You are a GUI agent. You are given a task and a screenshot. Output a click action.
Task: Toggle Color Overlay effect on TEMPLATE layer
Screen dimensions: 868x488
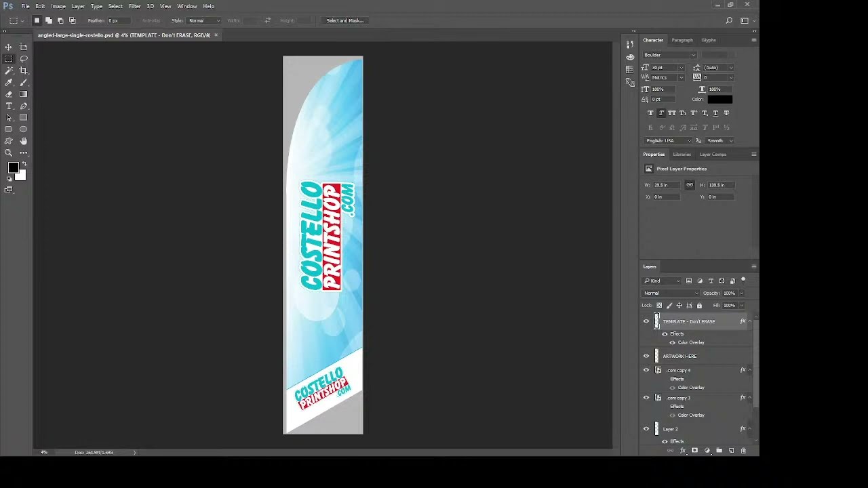[672, 342]
